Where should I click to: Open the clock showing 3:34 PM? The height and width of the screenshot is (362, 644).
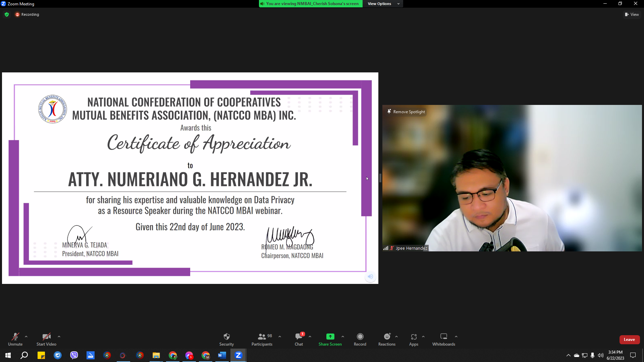[x=615, y=355]
